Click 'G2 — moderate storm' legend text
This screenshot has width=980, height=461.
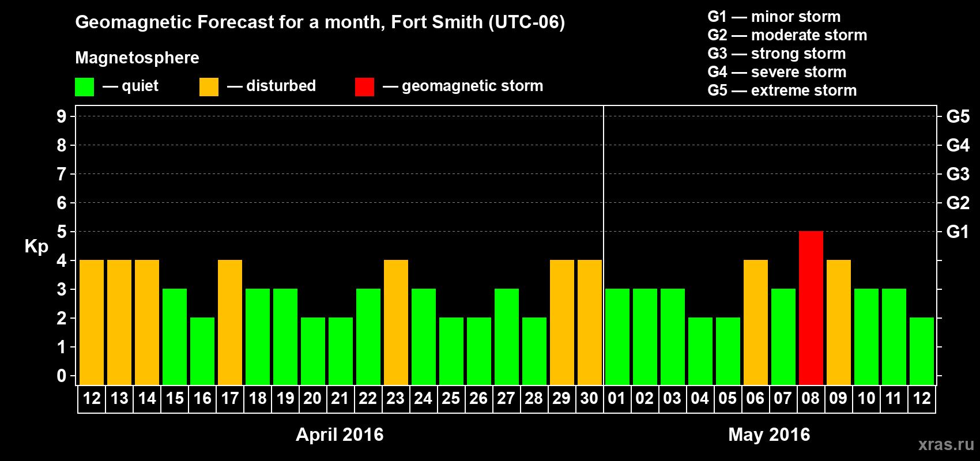(x=787, y=35)
